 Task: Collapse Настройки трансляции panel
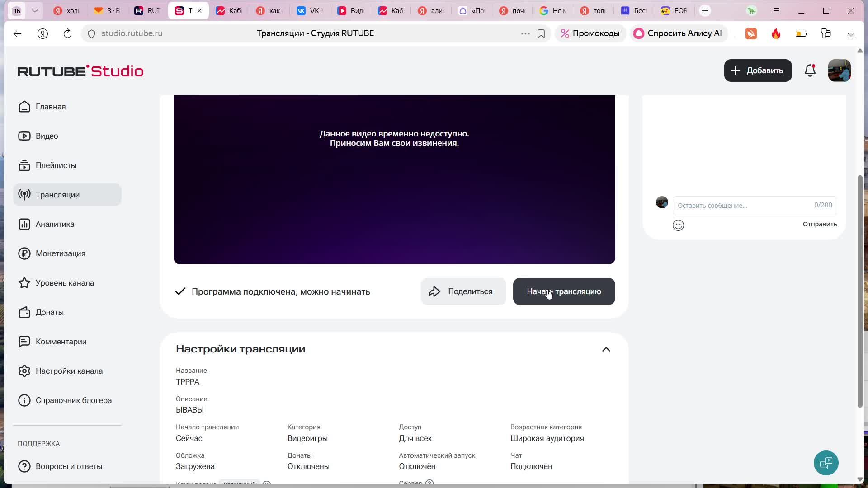tap(606, 349)
